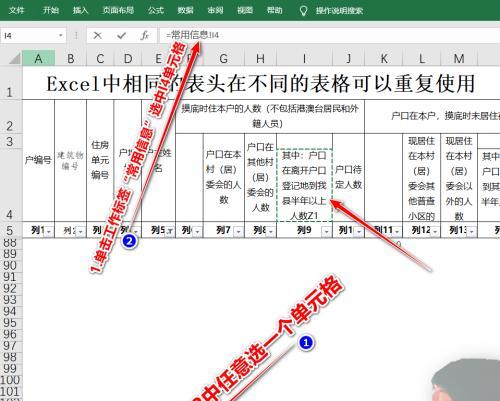
Task: Click cell I4 '其中：户口在离开户口登记地…'
Action: click(x=304, y=185)
